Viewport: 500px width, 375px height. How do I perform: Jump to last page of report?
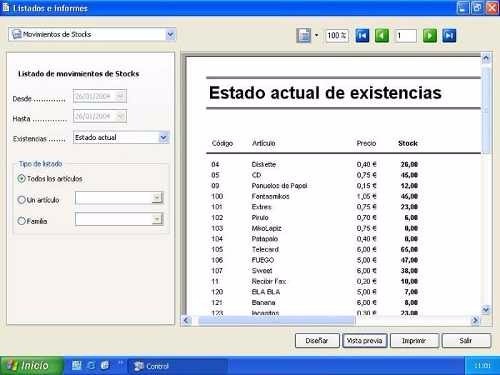click(x=449, y=35)
